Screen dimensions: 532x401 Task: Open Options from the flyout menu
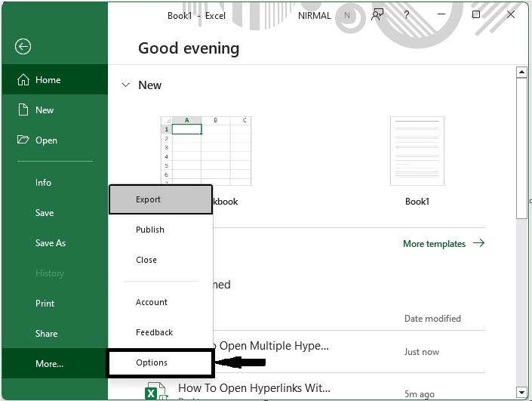click(x=161, y=362)
